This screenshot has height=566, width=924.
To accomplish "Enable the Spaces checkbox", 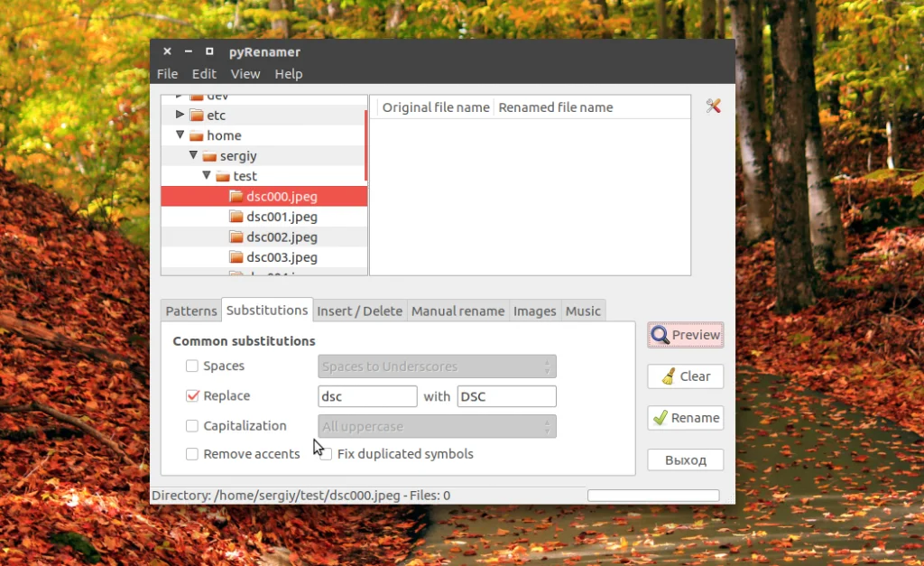I will point(192,366).
